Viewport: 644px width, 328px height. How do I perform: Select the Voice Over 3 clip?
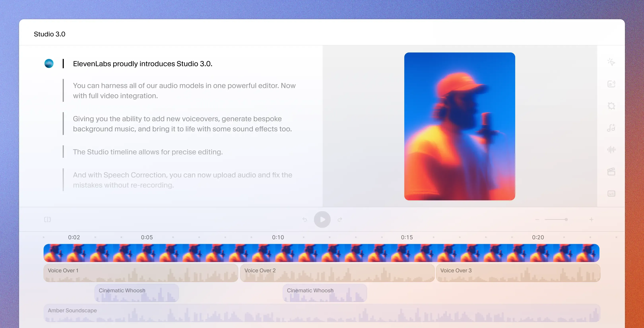(x=518, y=273)
